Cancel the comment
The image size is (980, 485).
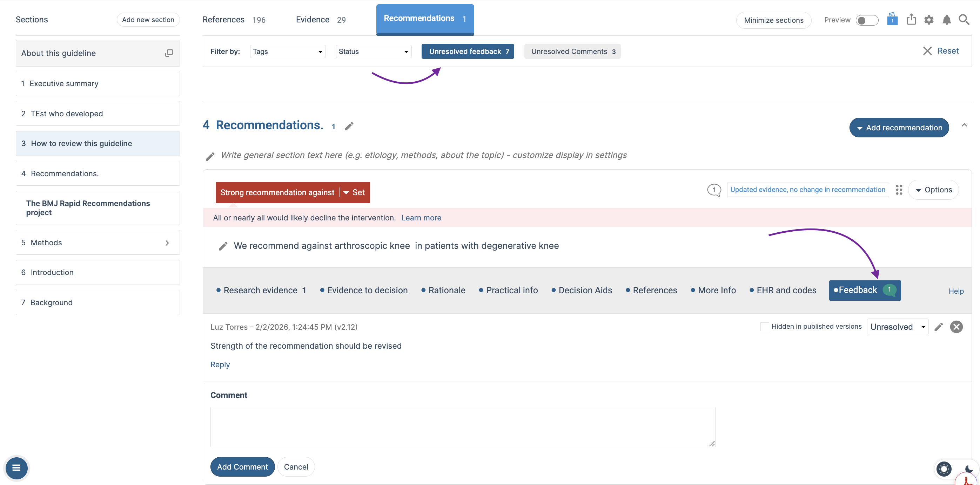pyautogui.click(x=296, y=467)
